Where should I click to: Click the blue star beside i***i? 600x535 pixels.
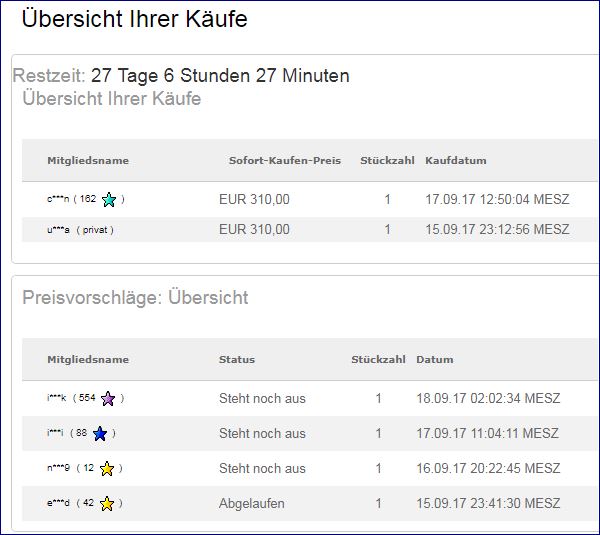click(101, 434)
